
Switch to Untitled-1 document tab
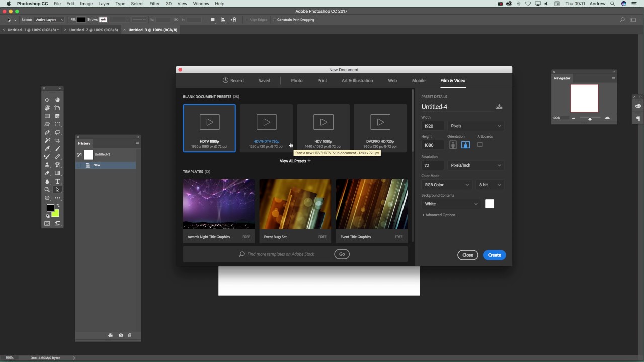coord(33,30)
